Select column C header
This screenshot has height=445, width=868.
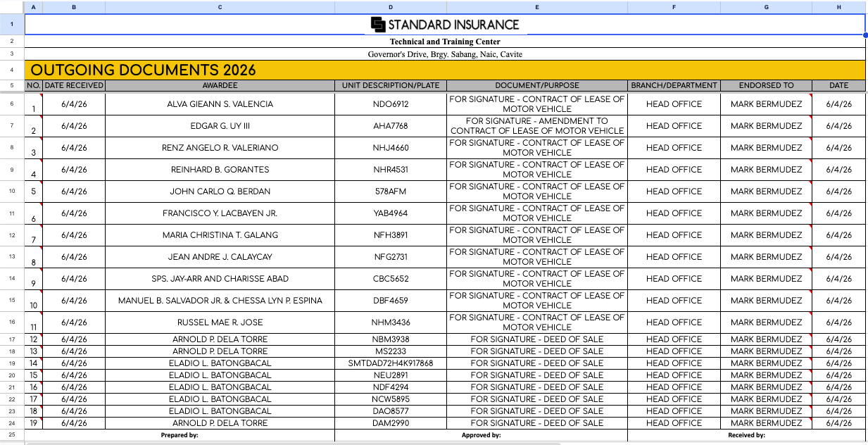pos(220,7)
